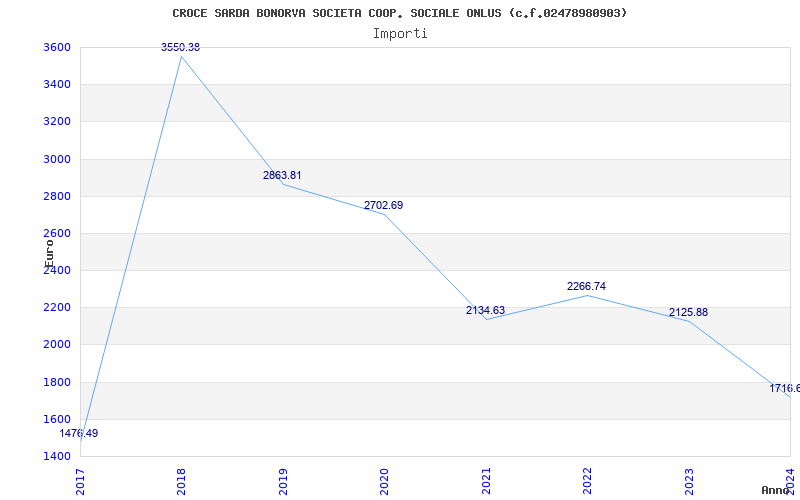800x500 pixels.
Task: Click the 2000 y-axis tick label
Action: (x=57, y=344)
